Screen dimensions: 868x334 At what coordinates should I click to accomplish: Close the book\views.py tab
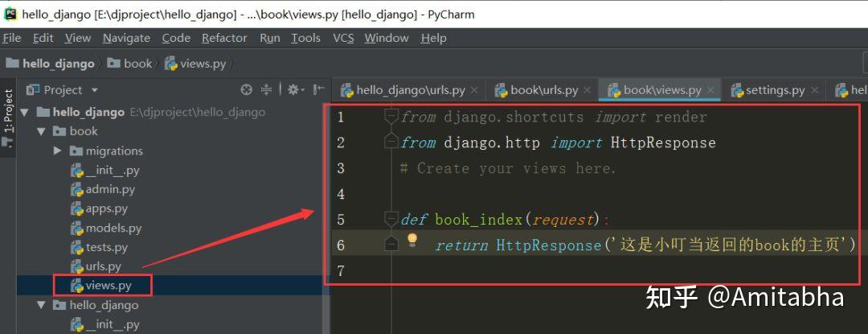coord(710,90)
